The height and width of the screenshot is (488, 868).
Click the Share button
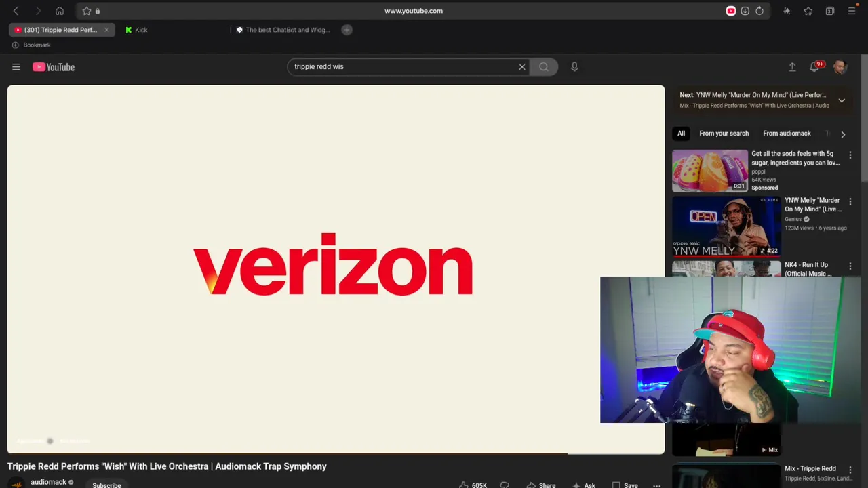[x=540, y=485]
